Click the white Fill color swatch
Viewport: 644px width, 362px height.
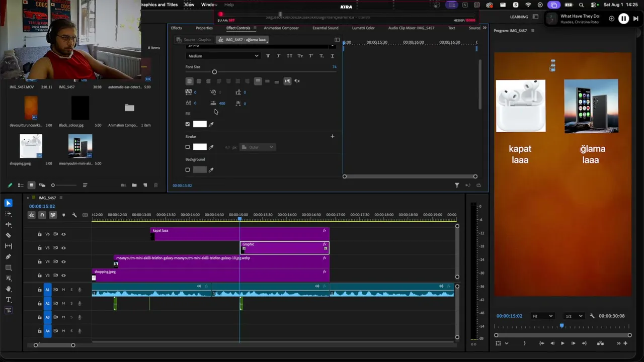click(200, 124)
